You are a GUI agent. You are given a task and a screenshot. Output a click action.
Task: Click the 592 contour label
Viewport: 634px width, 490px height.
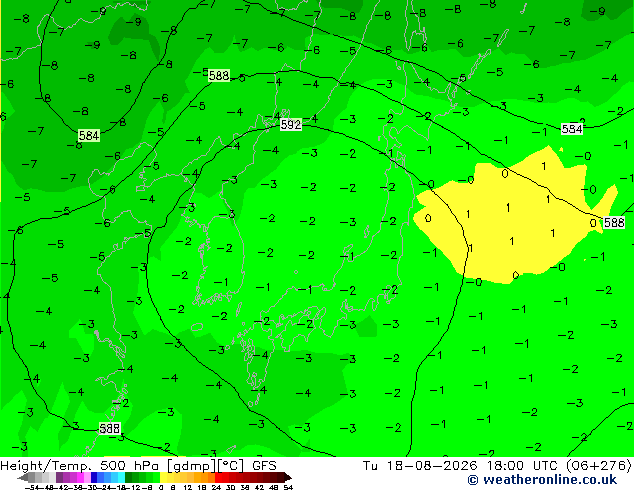pos(291,125)
